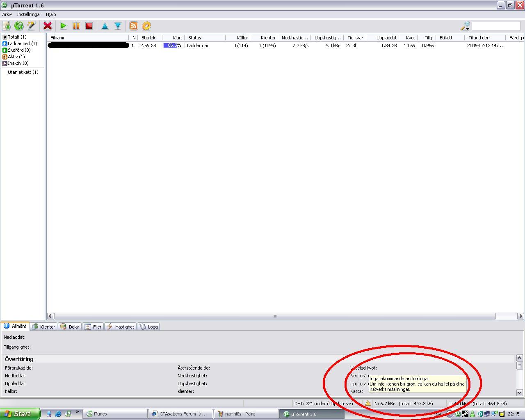Viewport: 525px width, 420px height.
Task: Sort list by the Storlek column header
Action: pyautogui.click(x=148, y=38)
